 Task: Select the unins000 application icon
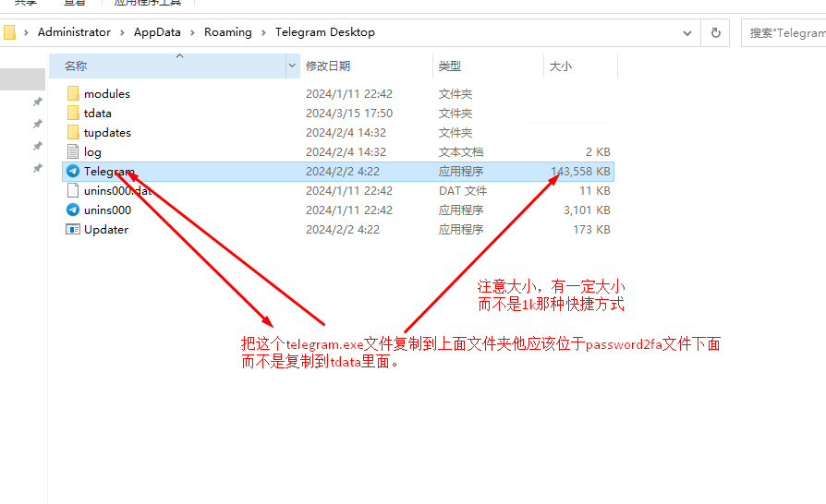(73, 210)
